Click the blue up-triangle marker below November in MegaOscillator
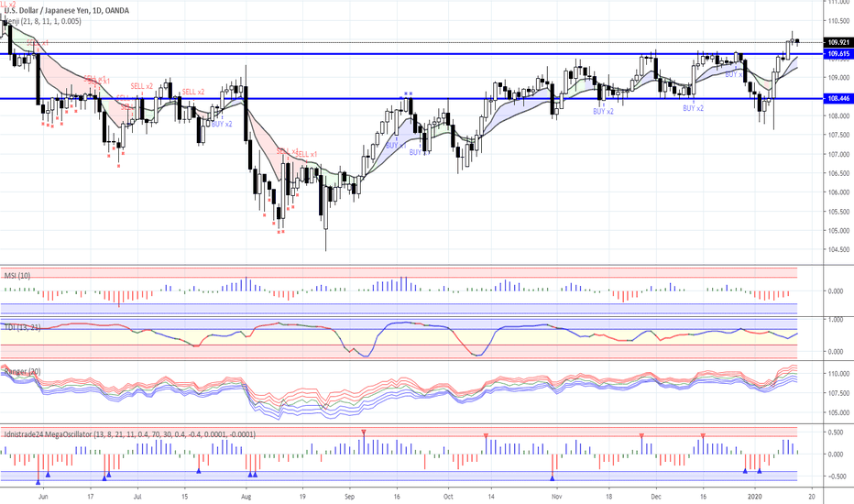Viewport: 854px width, 504px height. 553,477
